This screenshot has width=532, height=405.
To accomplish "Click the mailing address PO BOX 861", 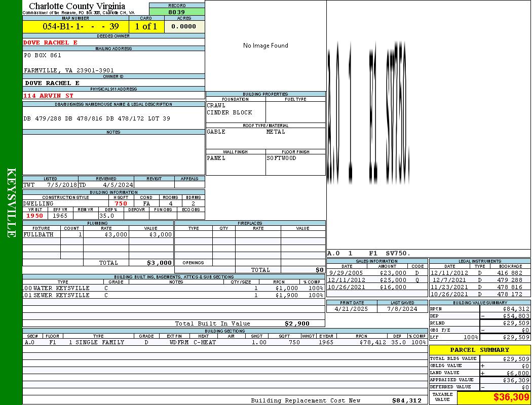I will click(x=43, y=56).
